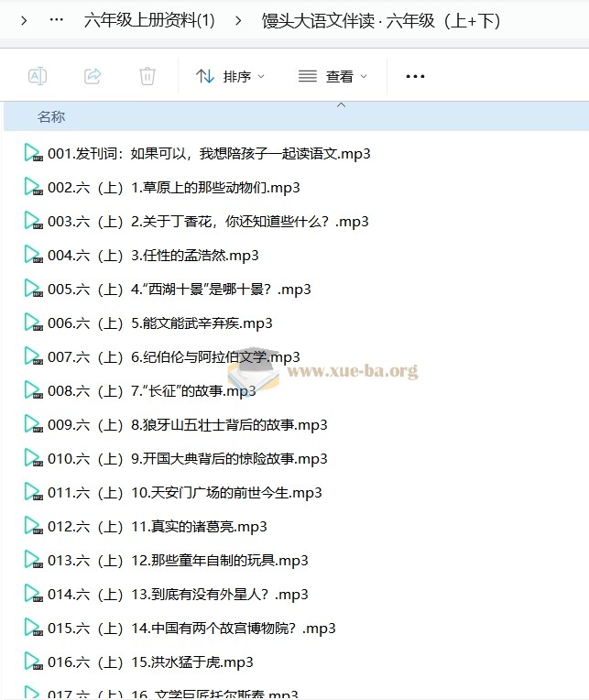Image resolution: width=589 pixels, height=700 pixels.
Task: Click the media icon of file 010 开国大典
Action: (x=34, y=458)
